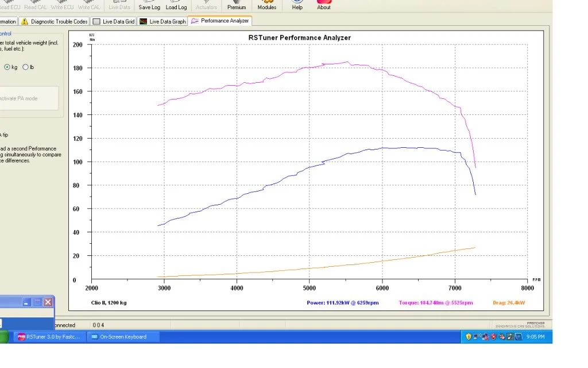The height and width of the screenshot is (368, 588).
Task: Click the 'Clio II, 1200 kg' vehicle label
Action: point(109,302)
